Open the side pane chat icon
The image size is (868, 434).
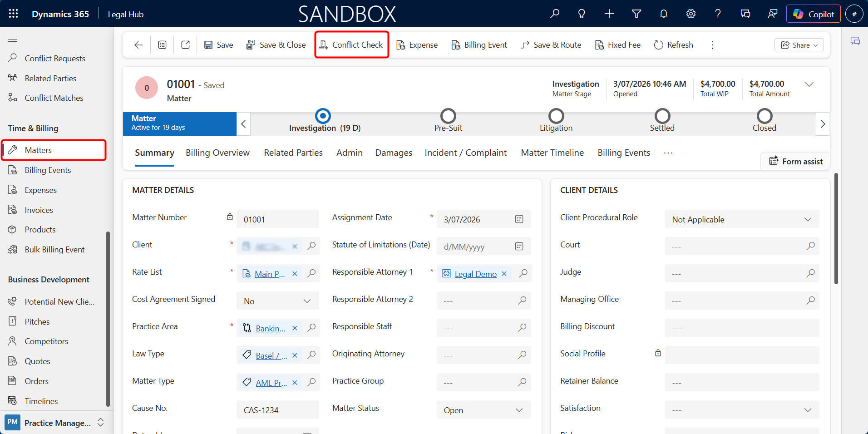tap(855, 41)
